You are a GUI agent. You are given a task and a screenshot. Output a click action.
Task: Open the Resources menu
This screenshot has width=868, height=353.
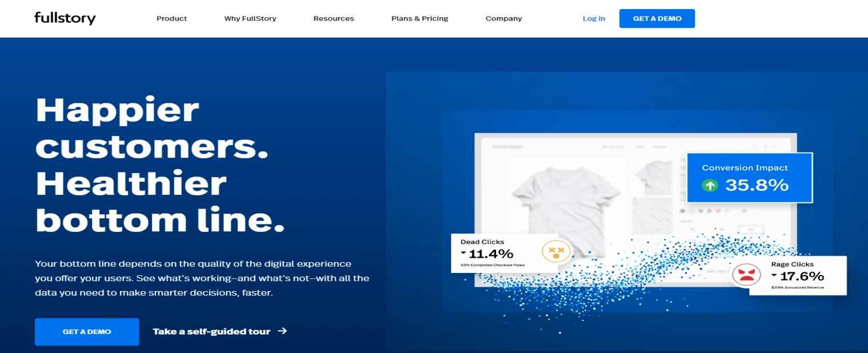click(334, 18)
